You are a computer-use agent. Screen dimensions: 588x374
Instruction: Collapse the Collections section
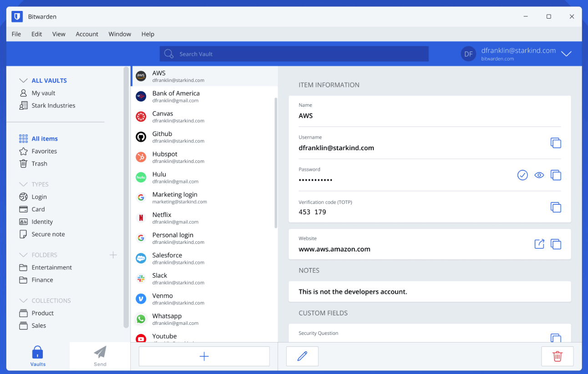point(23,301)
